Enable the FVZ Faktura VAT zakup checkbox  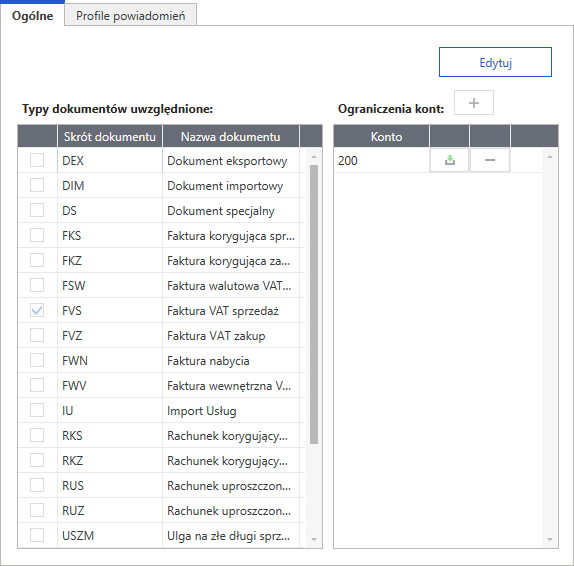pyautogui.click(x=37, y=335)
